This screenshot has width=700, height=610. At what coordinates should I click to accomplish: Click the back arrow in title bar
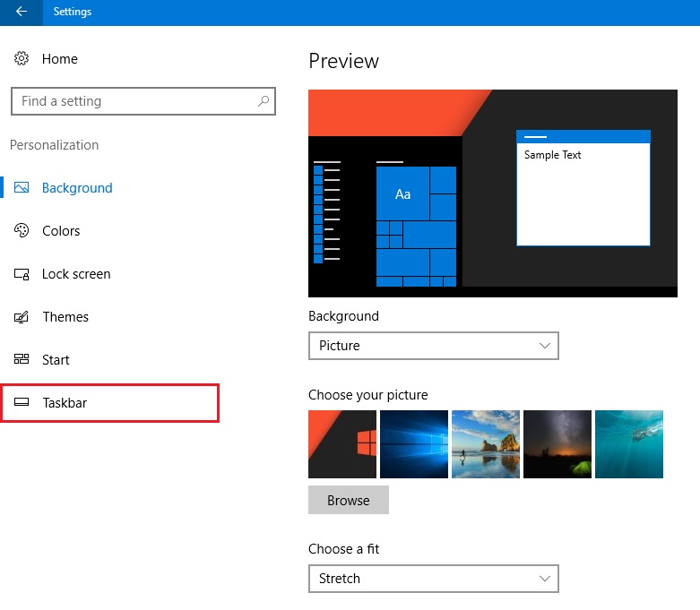[21, 13]
